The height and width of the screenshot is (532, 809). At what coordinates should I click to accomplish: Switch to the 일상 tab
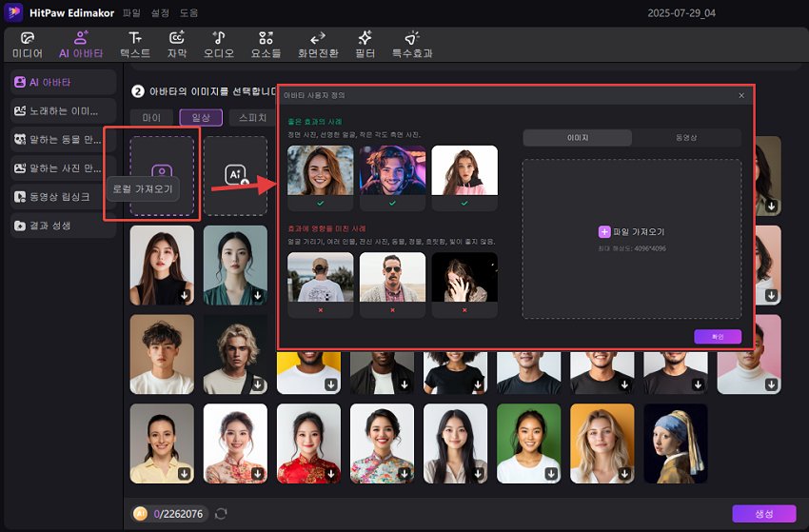click(x=201, y=118)
